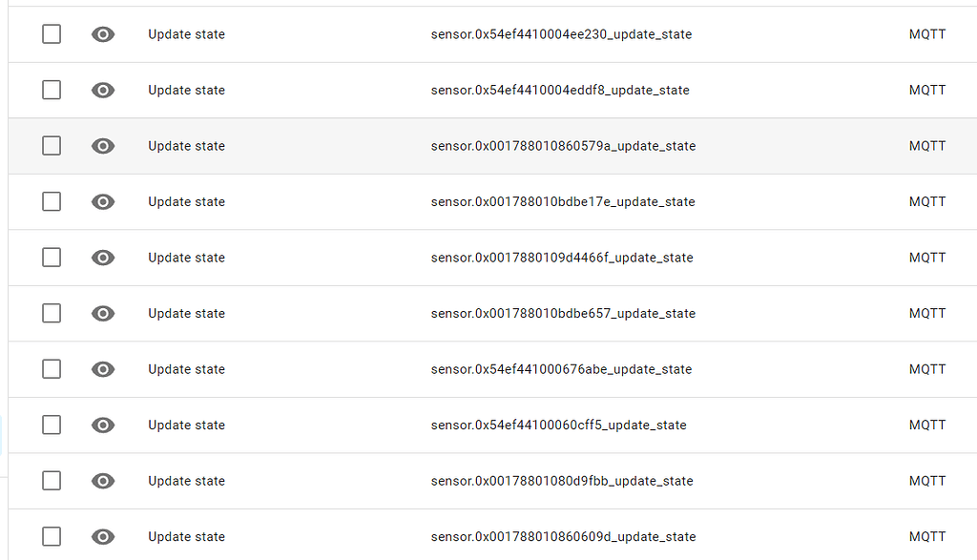Click the eye icon for sensor.0x54ef44100060cff5_update_state
977x560 pixels.
click(102, 425)
